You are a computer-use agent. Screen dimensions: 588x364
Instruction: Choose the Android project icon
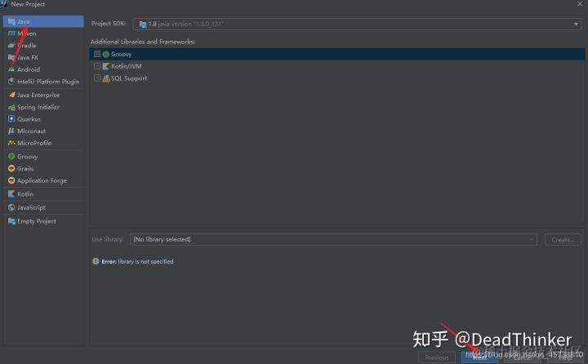click(x=11, y=69)
